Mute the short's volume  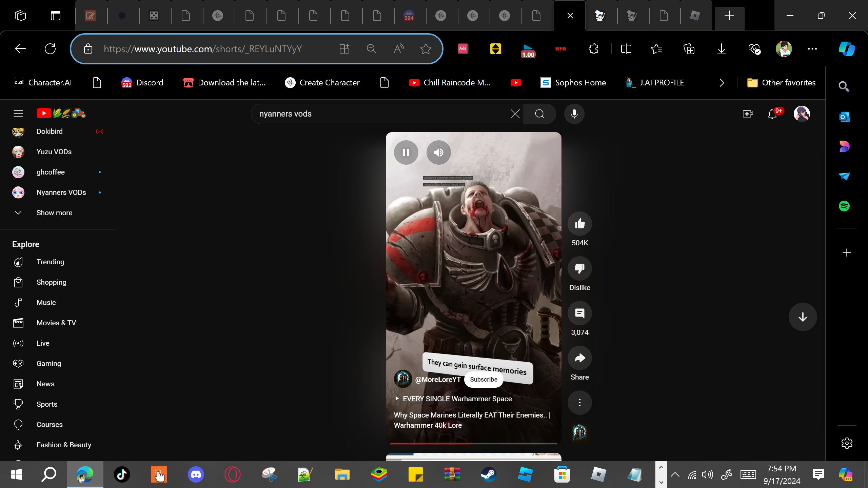click(x=438, y=152)
